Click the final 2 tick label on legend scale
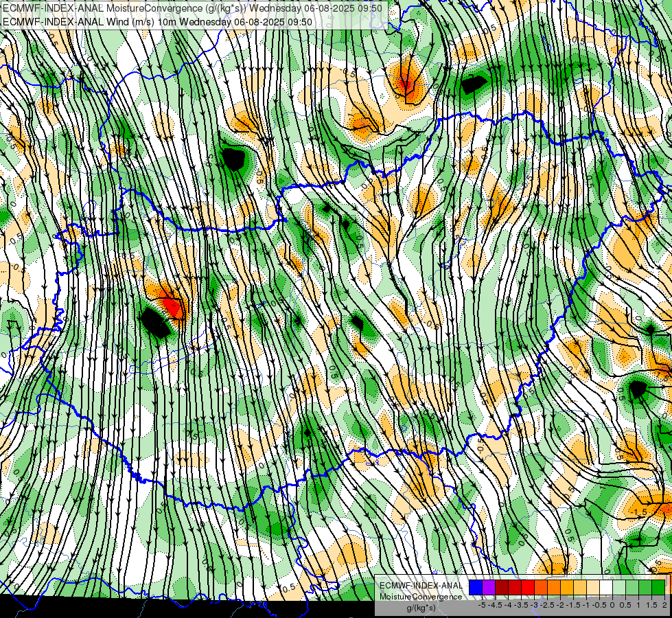672x618 pixels. click(664, 605)
